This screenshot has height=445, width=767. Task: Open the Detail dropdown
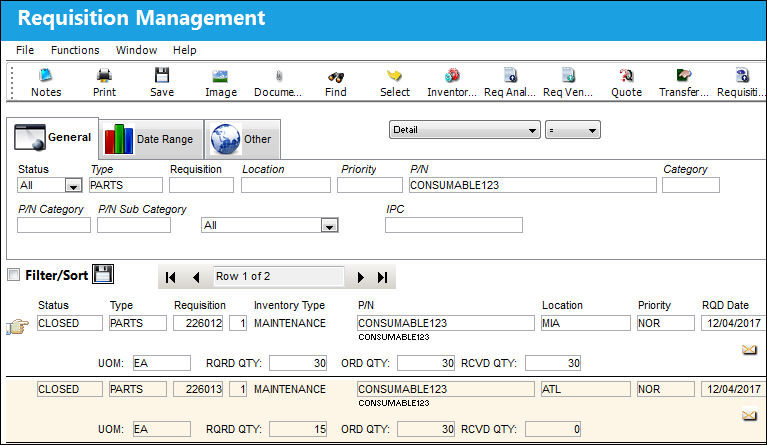coord(465,130)
